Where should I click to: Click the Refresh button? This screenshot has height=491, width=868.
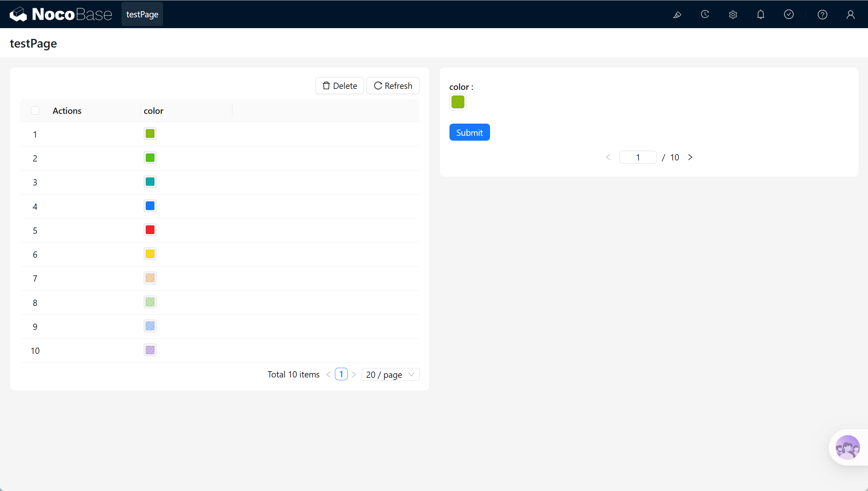pyautogui.click(x=393, y=86)
